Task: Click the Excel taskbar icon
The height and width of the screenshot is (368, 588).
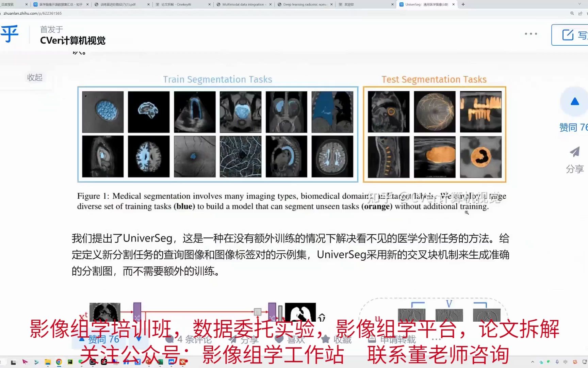Action: [x=160, y=362]
